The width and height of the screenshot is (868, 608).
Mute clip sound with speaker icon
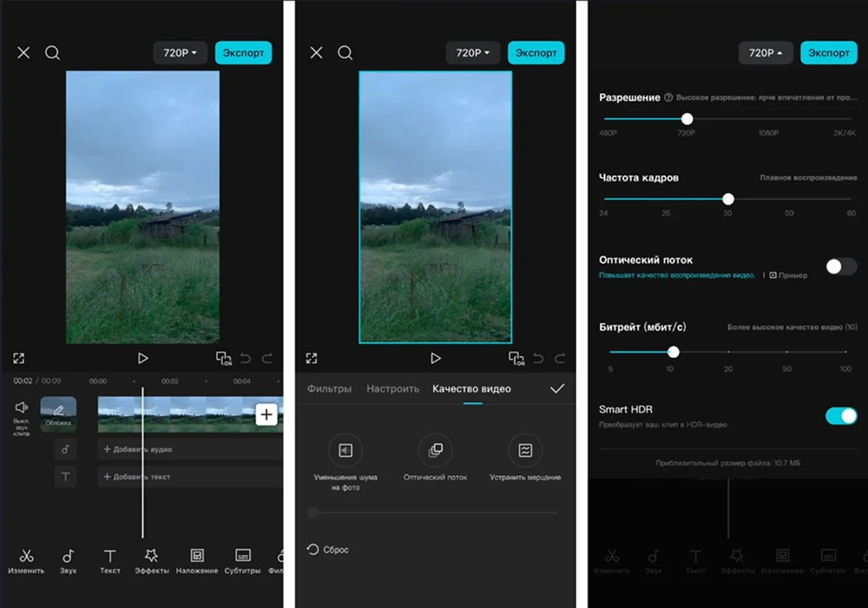(x=22, y=407)
